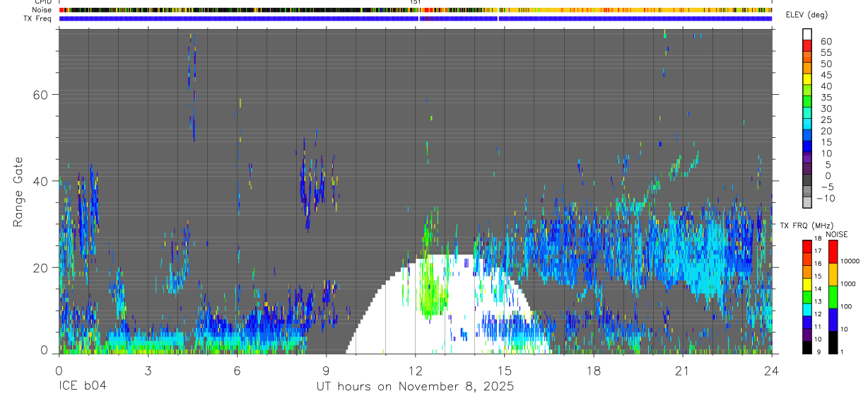Click the '13' value on TX FRQ scale
This screenshot has width=868, height=401.
click(819, 301)
